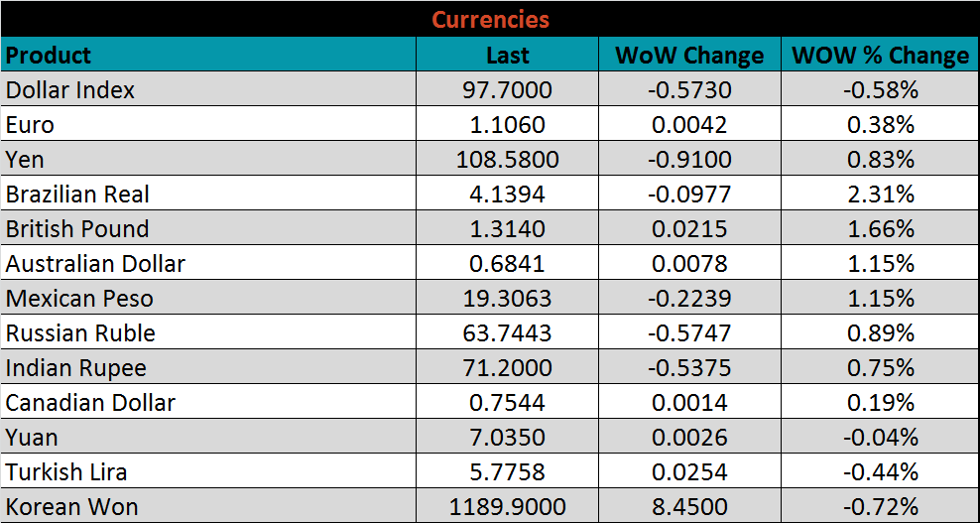Click the WOW % Change column header
The width and height of the screenshot is (980, 523).
pyautogui.click(x=880, y=56)
